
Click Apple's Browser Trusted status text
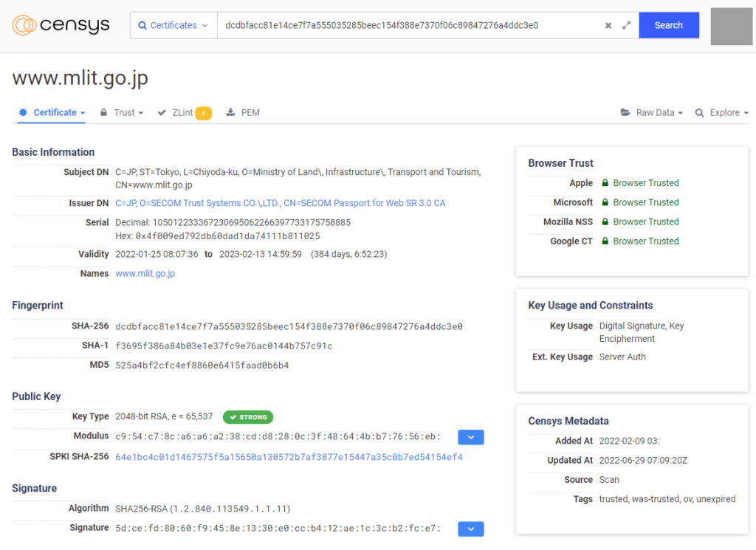(645, 182)
